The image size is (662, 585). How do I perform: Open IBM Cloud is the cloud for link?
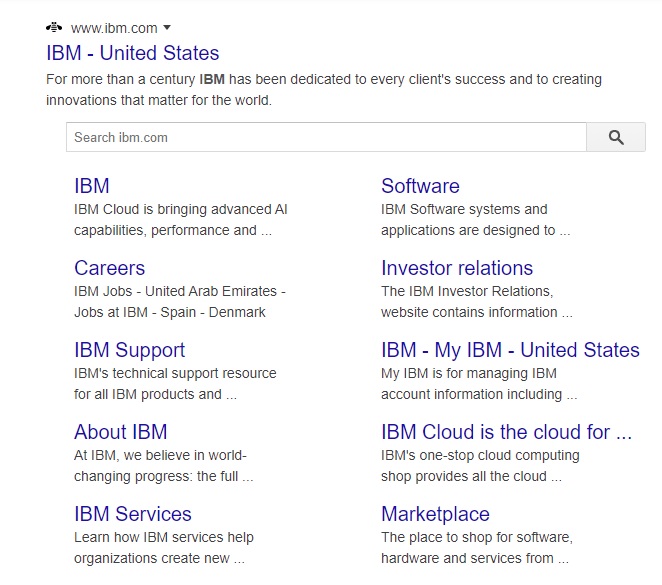point(506,432)
